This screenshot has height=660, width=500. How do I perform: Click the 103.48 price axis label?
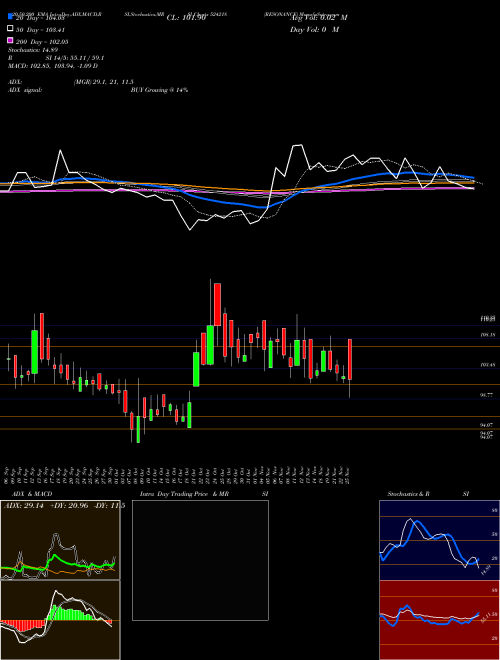click(487, 365)
